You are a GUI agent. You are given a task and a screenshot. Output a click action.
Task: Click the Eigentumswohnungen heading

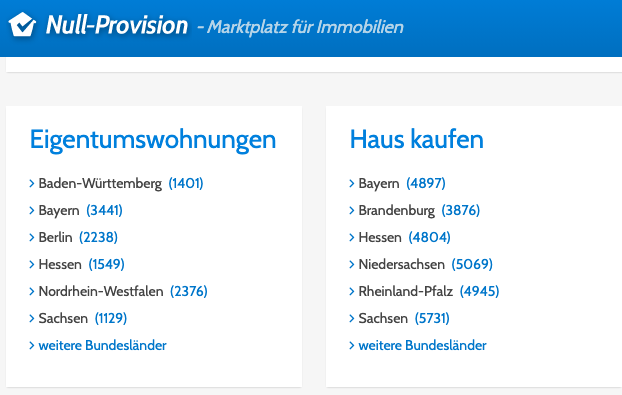153,140
